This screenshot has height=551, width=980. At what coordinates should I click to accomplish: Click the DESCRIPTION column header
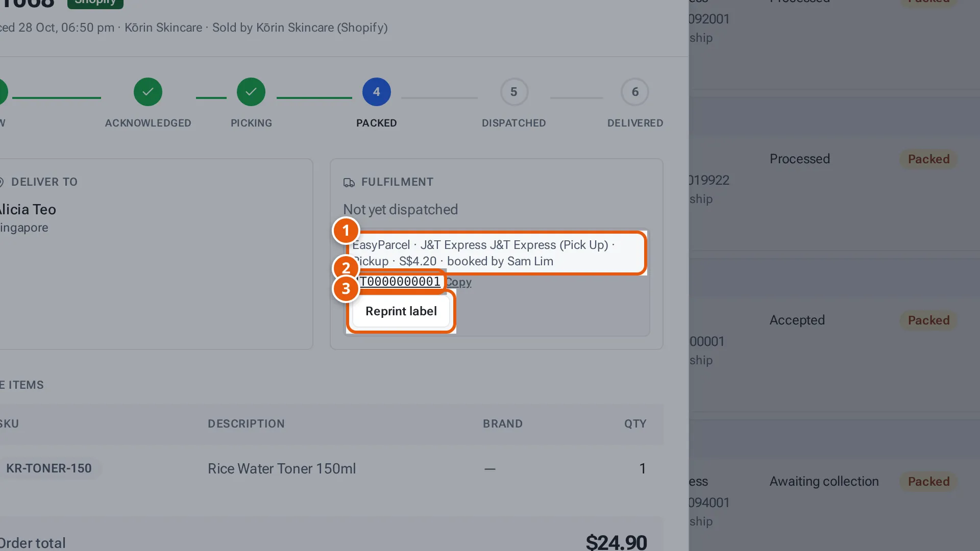point(246,424)
